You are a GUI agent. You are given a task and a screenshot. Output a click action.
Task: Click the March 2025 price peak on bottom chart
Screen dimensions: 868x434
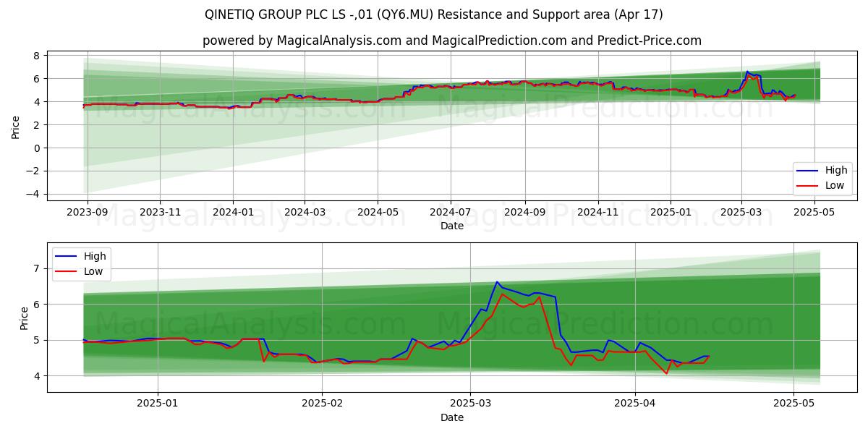pyautogui.click(x=497, y=282)
